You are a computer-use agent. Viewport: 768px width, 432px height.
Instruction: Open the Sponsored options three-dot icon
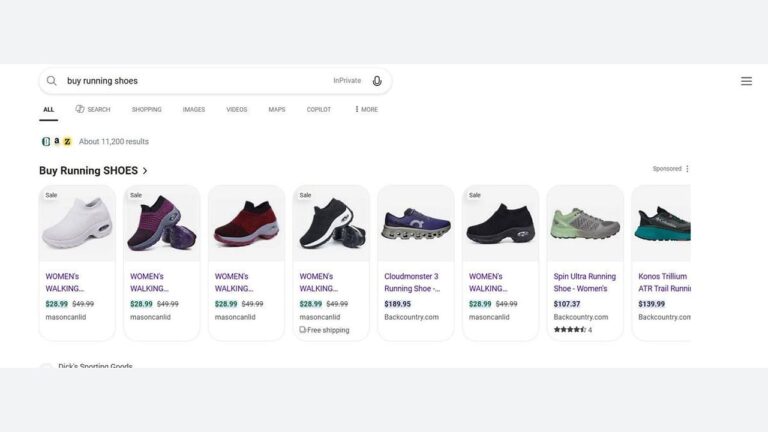(687, 168)
